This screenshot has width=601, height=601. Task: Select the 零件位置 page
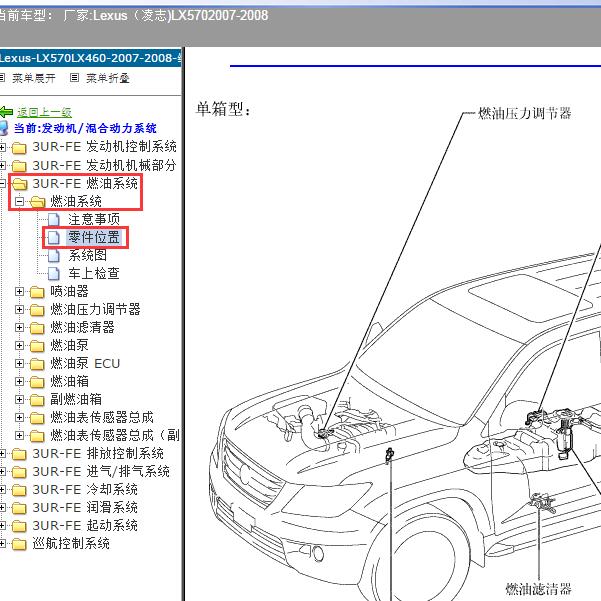click(x=94, y=237)
